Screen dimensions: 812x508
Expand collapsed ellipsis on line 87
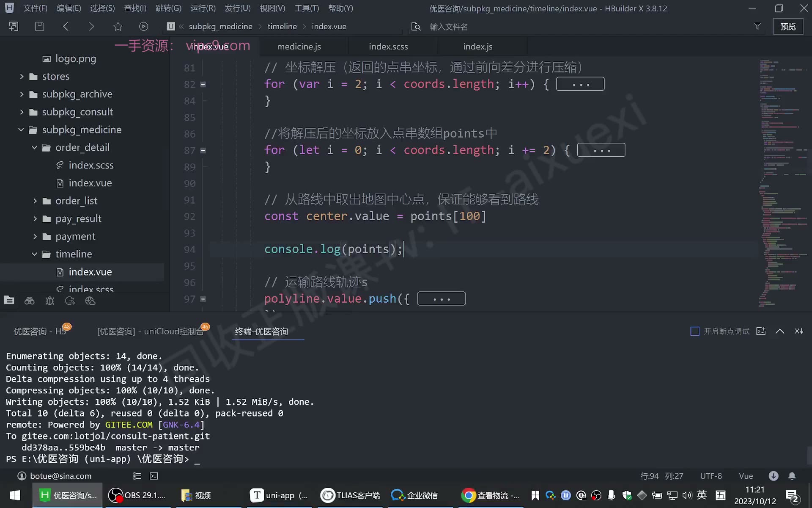[x=601, y=150]
